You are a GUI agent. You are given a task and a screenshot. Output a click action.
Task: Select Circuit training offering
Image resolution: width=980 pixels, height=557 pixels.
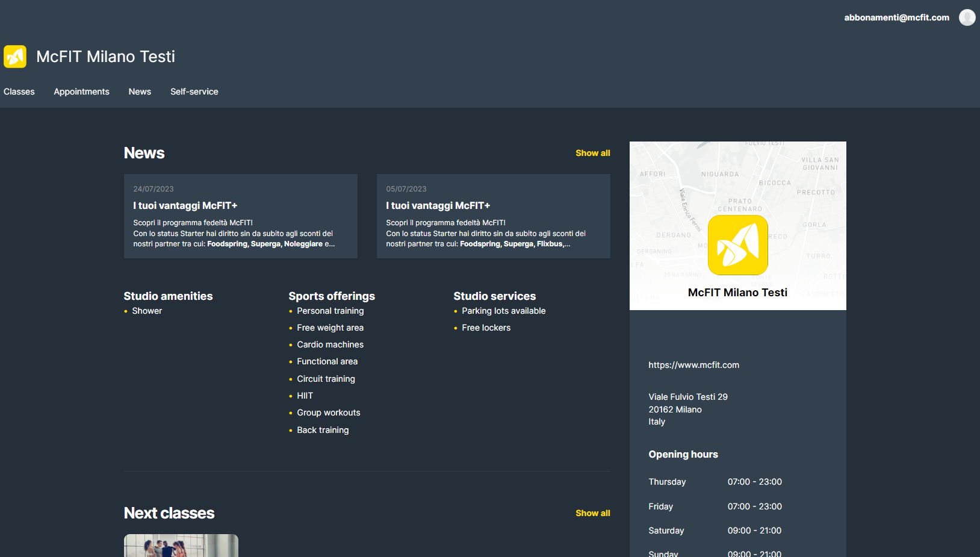[326, 379]
